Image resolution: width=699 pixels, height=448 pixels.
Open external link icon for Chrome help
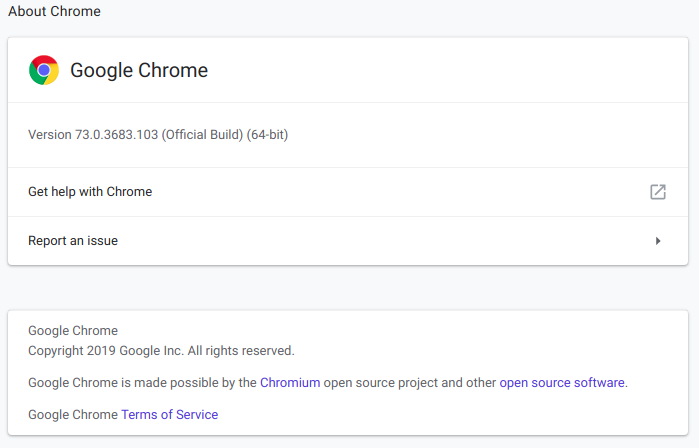658,192
